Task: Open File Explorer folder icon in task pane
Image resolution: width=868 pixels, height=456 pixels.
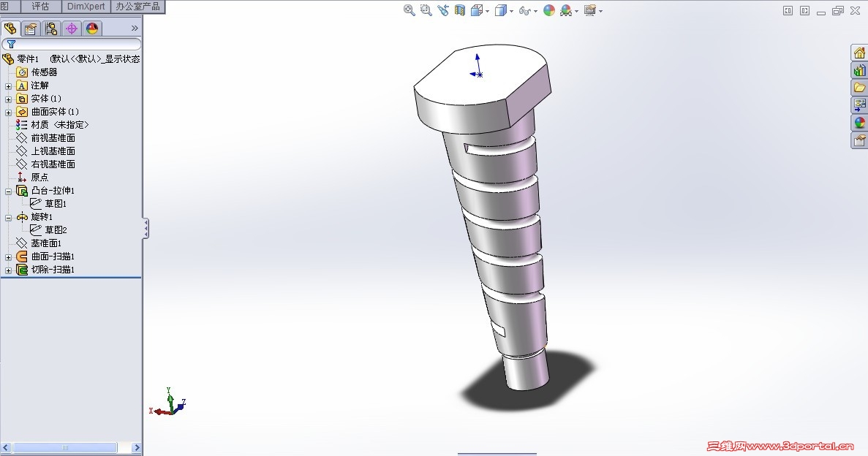Action: pyautogui.click(x=859, y=88)
